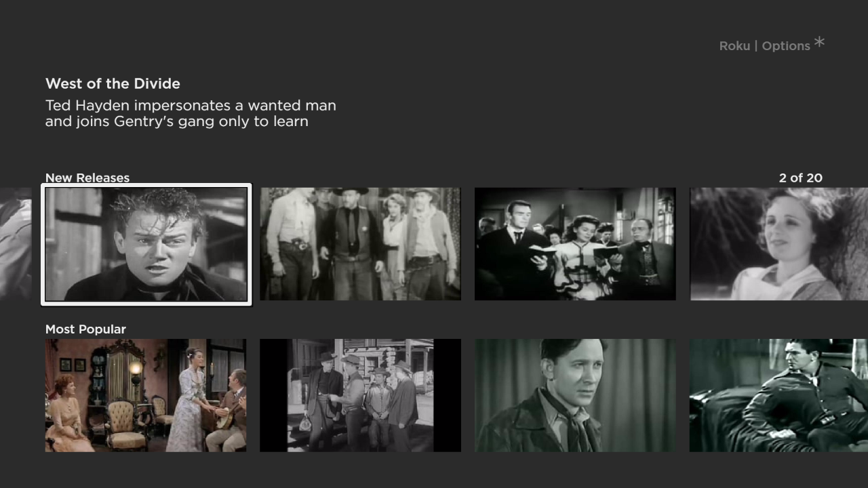Open the color parlor scene thumbnail in Most Popular

point(146,395)
